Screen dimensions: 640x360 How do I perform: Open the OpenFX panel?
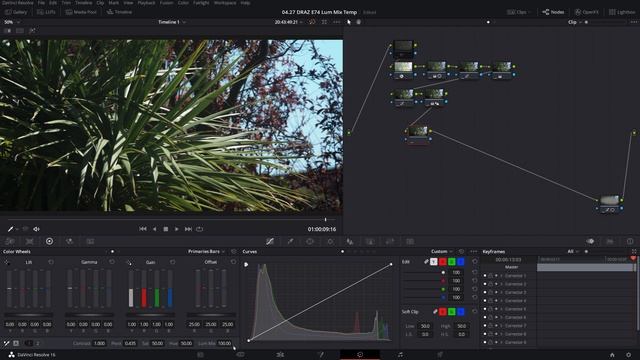click(586, 12)
